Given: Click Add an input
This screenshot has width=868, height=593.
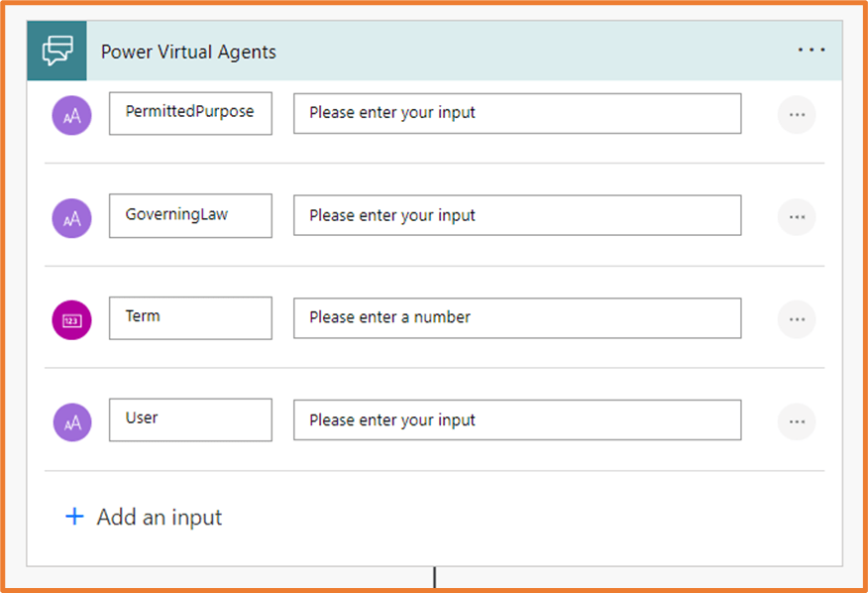Looking at the screenshot, I should (x=144, y=517).
